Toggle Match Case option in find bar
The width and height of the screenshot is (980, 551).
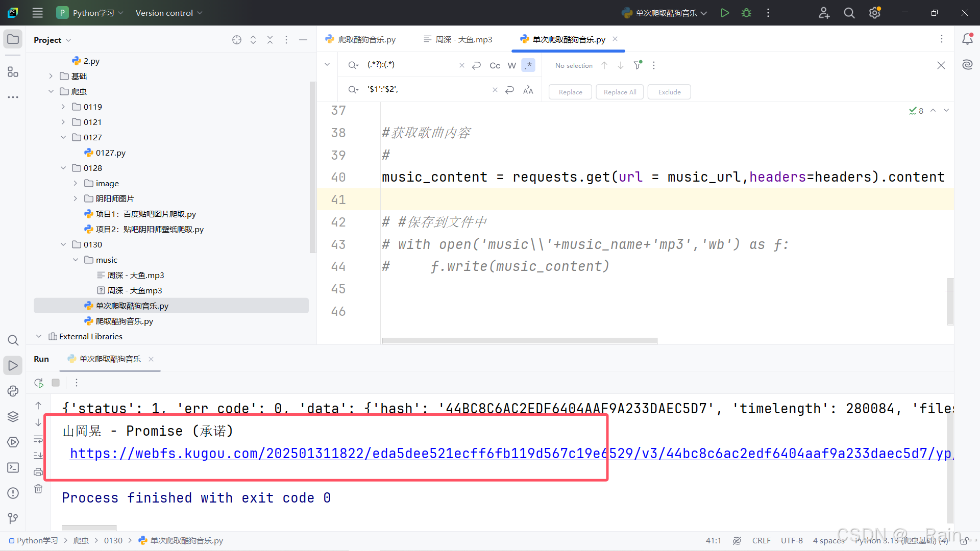[495, 65]
